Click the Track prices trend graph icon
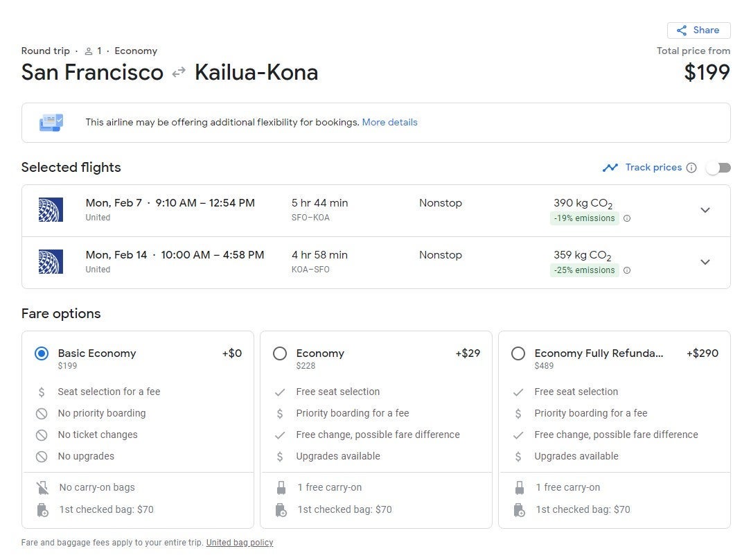 pyautogui.click(x=610, y=168)
